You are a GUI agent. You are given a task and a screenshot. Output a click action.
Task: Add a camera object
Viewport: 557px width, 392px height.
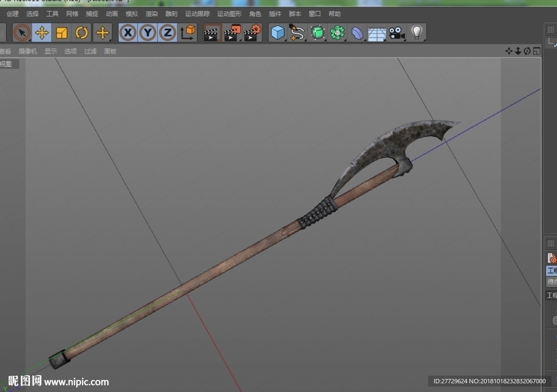[397, 33]
